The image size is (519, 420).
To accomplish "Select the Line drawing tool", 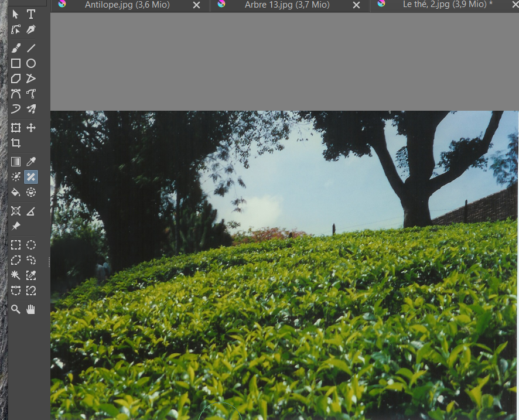I will click(31, 48).
